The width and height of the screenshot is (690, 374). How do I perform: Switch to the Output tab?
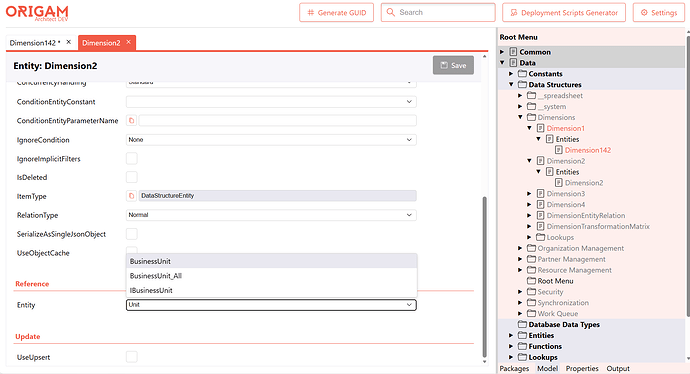tap(618, 368)
